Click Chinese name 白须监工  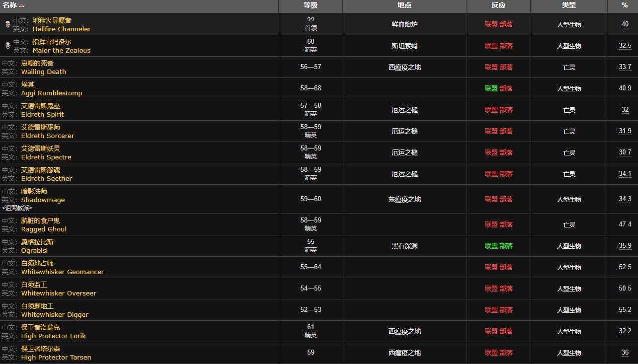pyautogui.click(x=34, y=285)
